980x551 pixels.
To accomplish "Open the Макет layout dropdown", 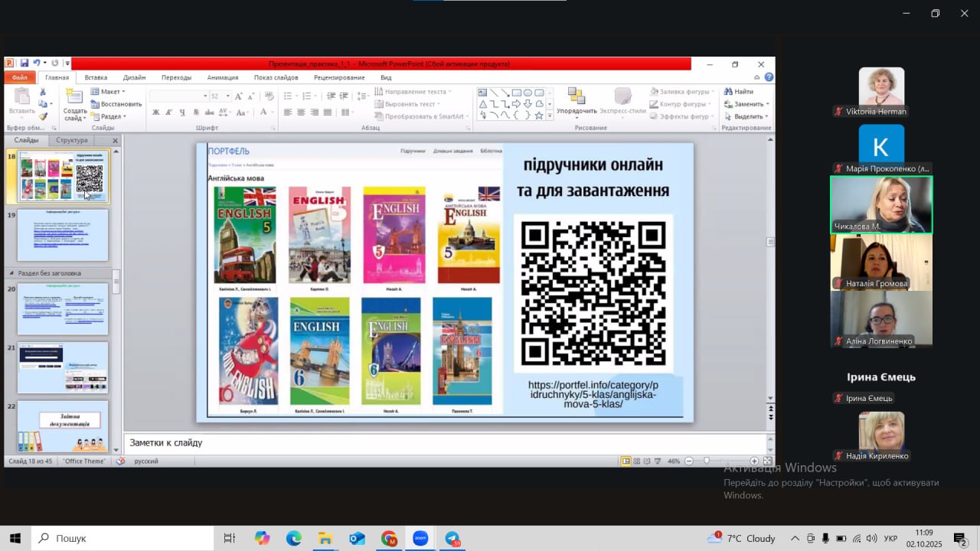I will 107,92.
